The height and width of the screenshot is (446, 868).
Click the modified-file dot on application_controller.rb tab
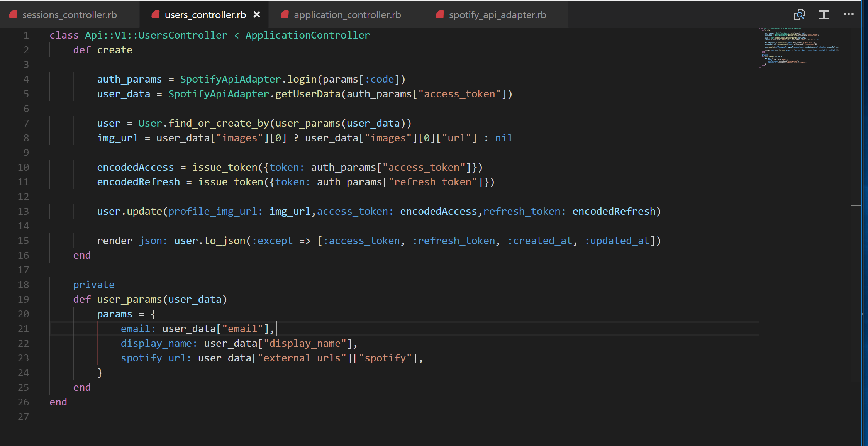coord(285,14)
